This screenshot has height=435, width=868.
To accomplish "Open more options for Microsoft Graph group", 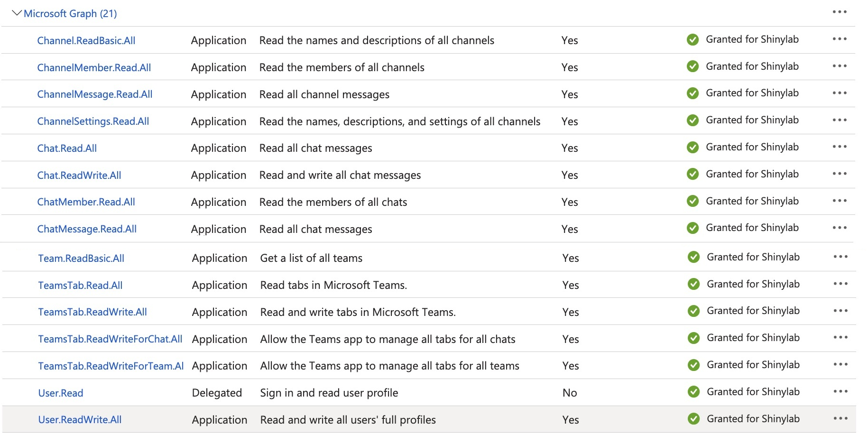I will click(x=839, y=12).
